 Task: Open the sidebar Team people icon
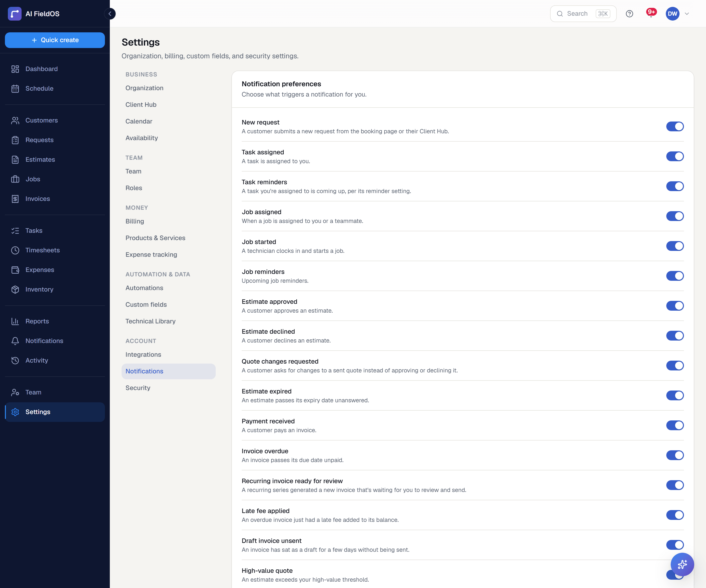(15, 392)
